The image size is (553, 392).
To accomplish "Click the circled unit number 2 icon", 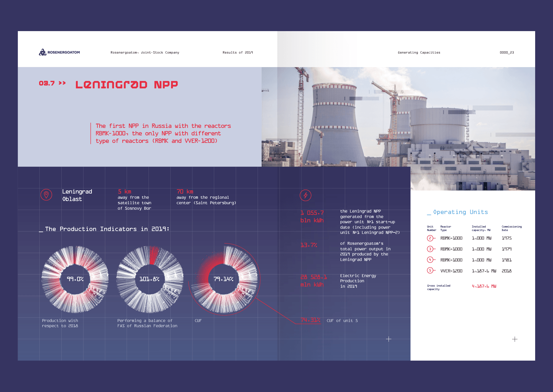I will 430,238.
